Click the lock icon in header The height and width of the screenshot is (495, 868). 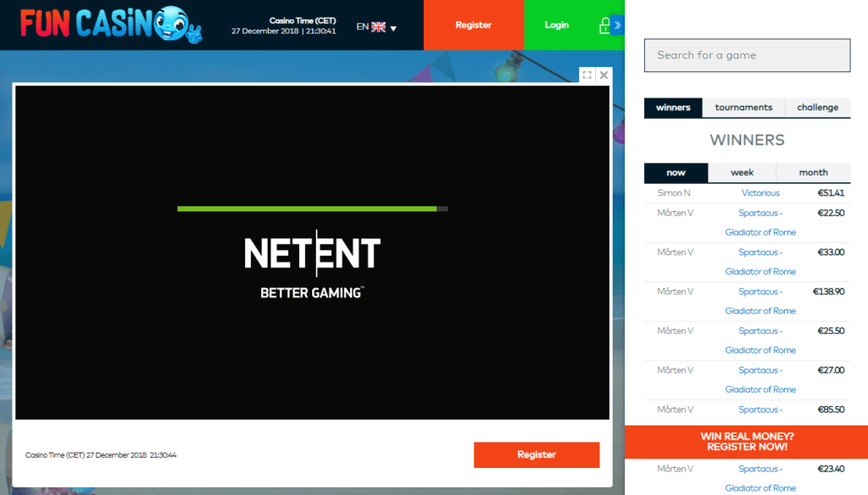[x=604, y=25]
